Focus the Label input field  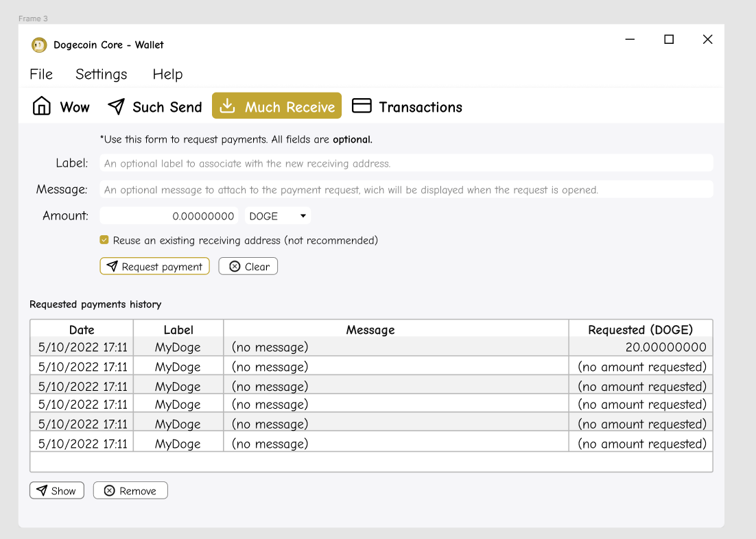(406, 163)
